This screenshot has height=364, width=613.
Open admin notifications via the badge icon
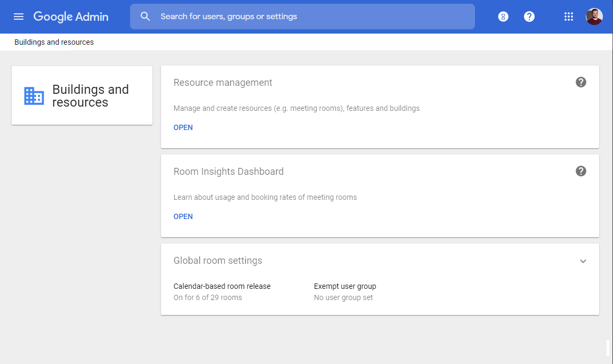[x=503, y=17]
